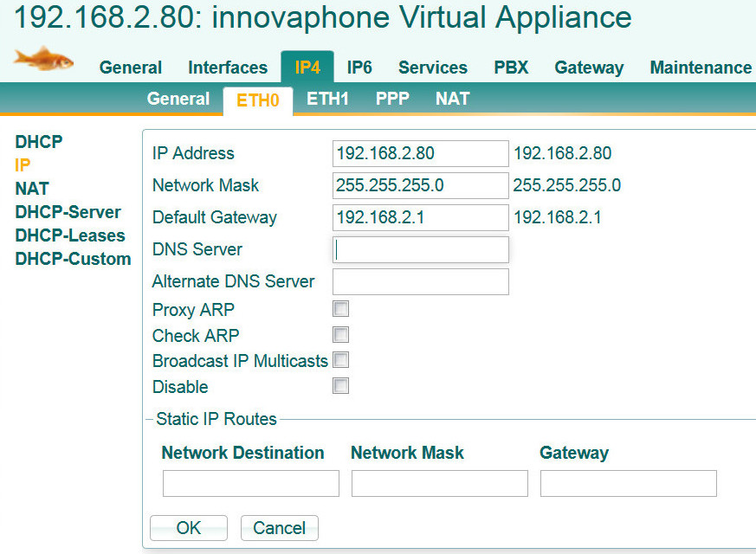Go to the Gateway tab

coord(589,68)
